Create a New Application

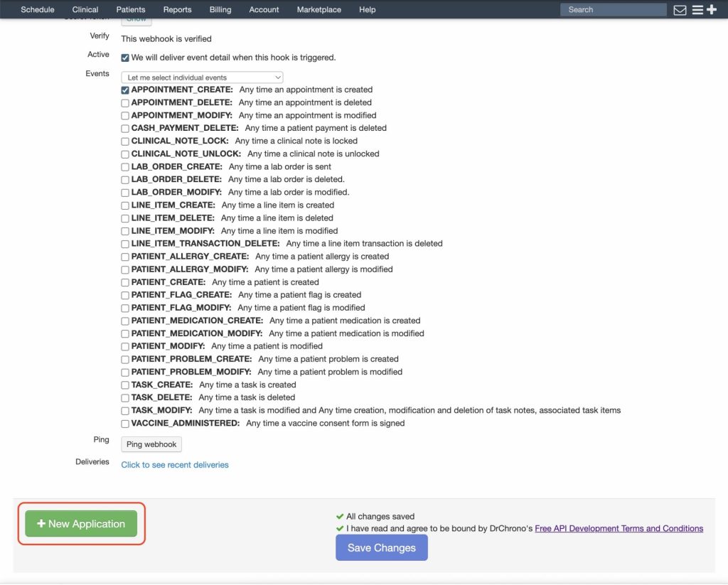tap(81, 524)
